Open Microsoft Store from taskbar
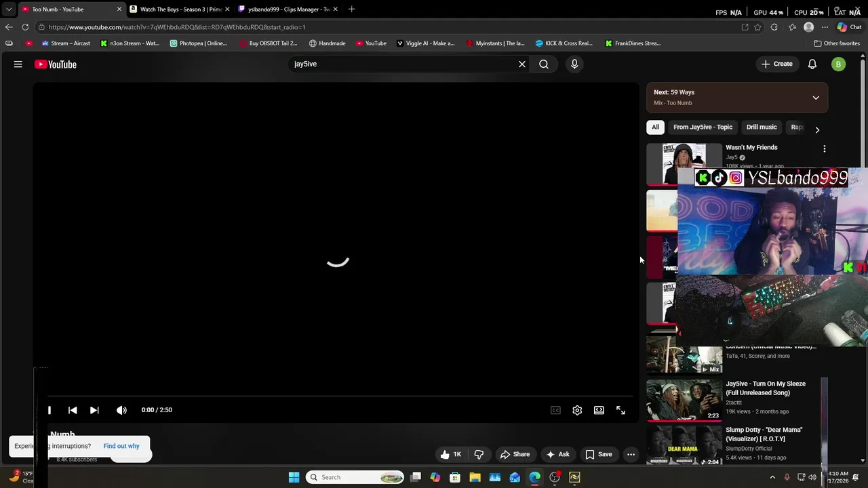The height and width of the screenshot is (488, 868). pyautogui.click(x=455, y=477)
